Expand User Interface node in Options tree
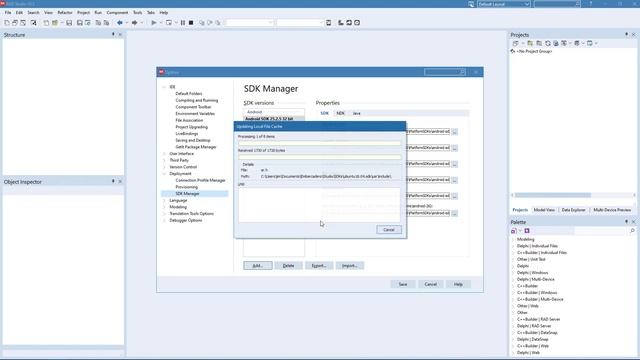The image size is (640, 360). coord(164,154)
